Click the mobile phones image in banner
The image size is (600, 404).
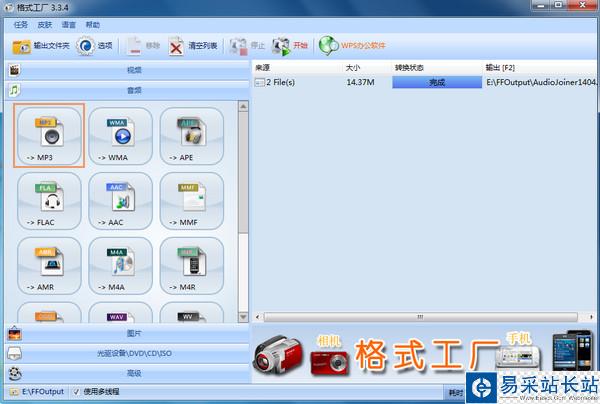click(x=572, y=350)
